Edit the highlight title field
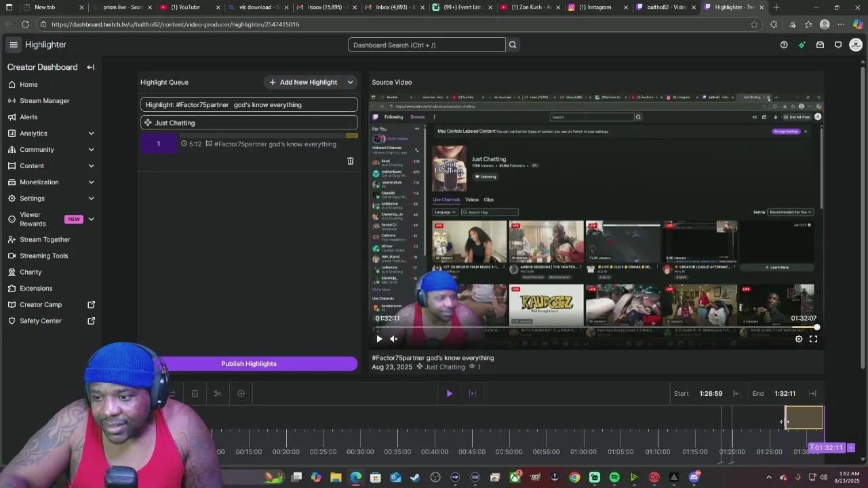This screenshot has height=488, width=868. pyautogui.click(x=249, y=104)
